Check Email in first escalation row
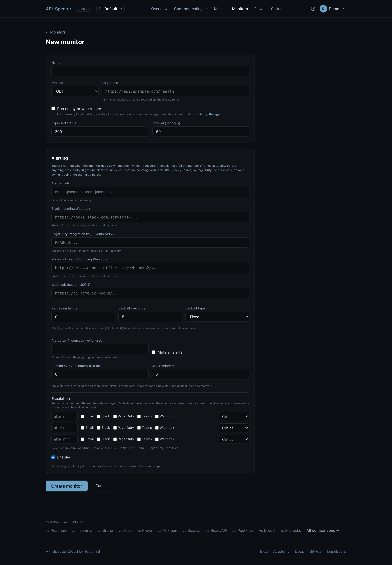The image size is (392, 565). [83, 416]
